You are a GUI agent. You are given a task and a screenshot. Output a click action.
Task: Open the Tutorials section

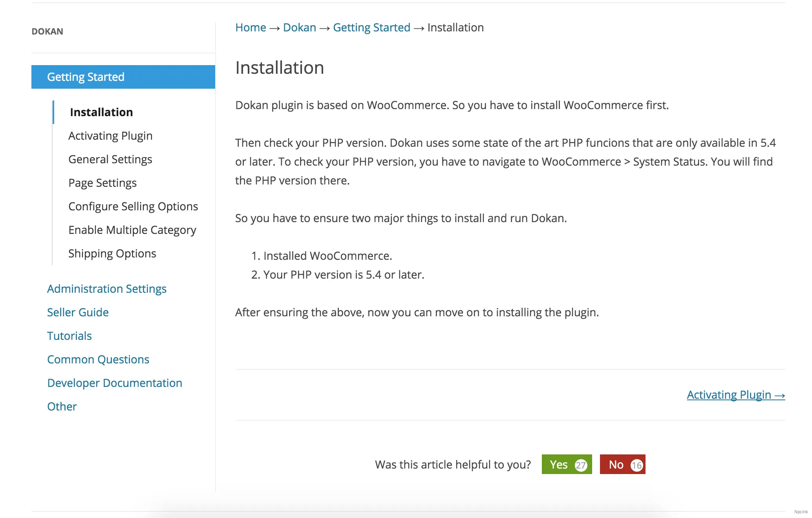(x=69, y=336)
